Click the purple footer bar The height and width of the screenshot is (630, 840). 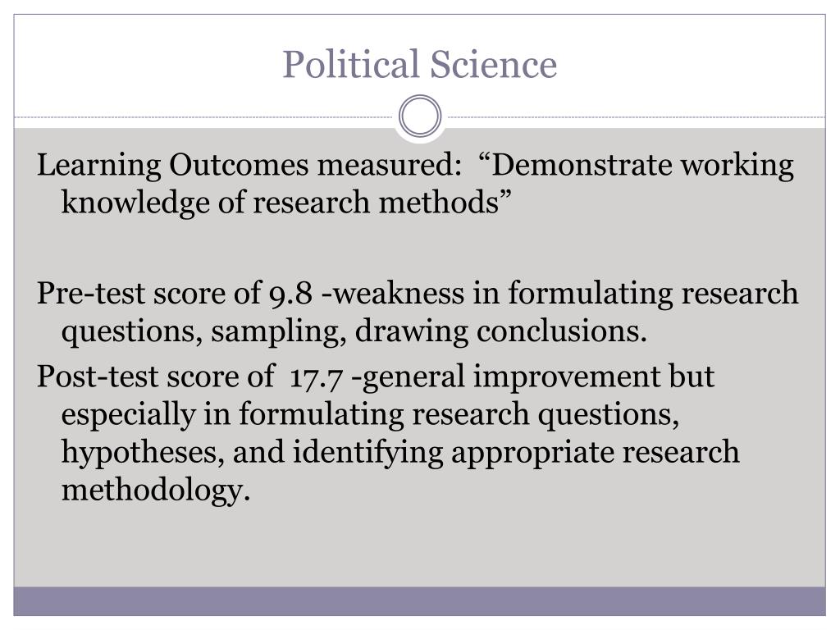click(x=419, y=601)
